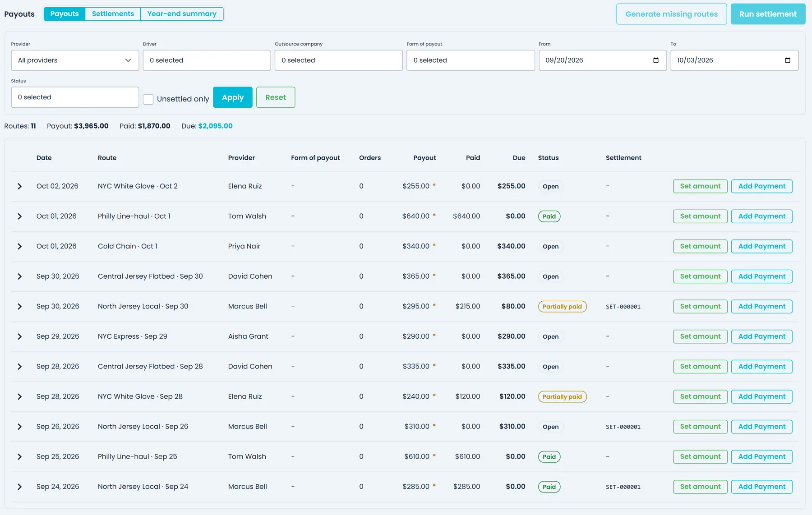Open the Form of payout selector
This screenshot has width=812, height=515.
tap(471, 60)
